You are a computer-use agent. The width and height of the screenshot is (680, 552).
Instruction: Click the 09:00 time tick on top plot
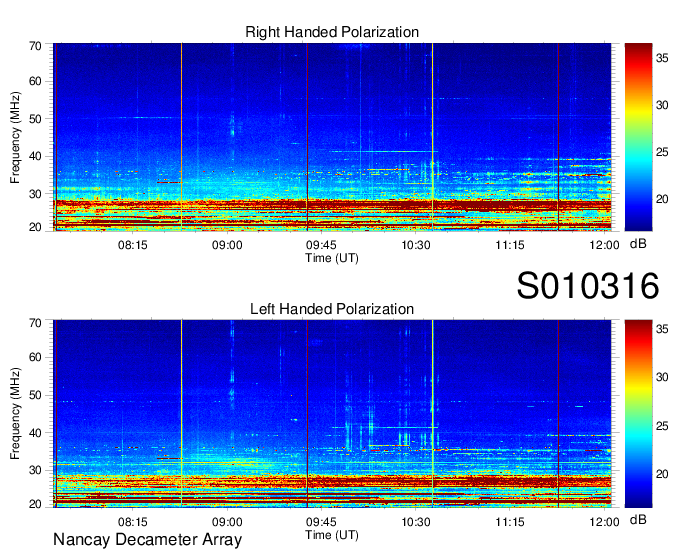[227, 245]
